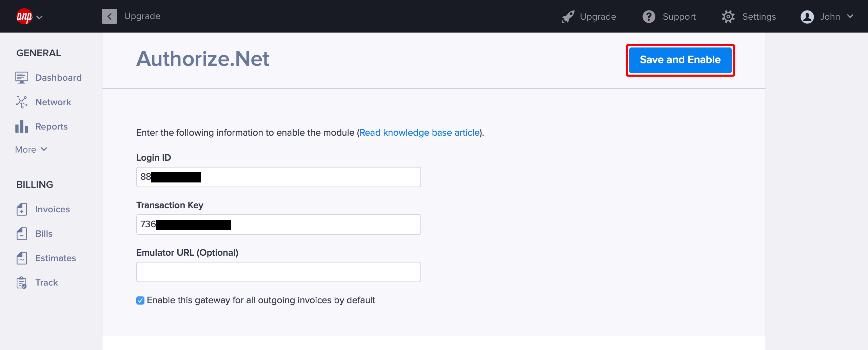Click the Save and Enable button

[680, 60]
